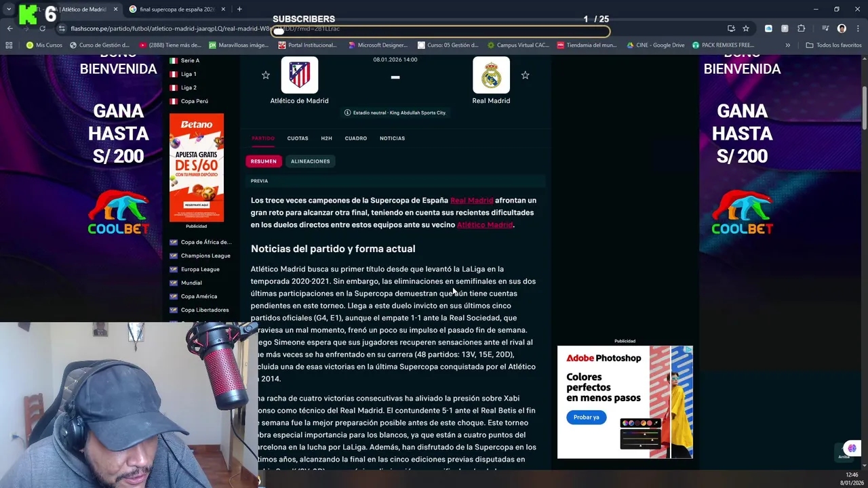
Task: Open the Todos los favoritos folder
Action: 833,45
